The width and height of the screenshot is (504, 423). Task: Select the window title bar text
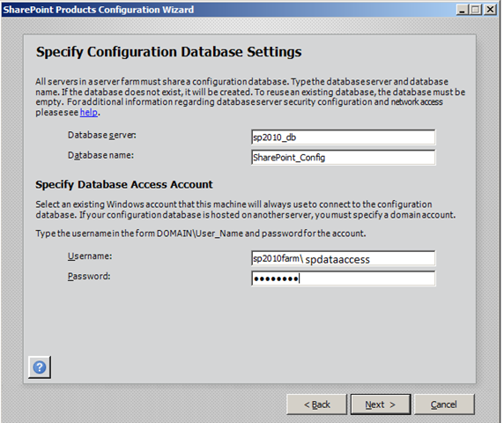tap(99, 10)
